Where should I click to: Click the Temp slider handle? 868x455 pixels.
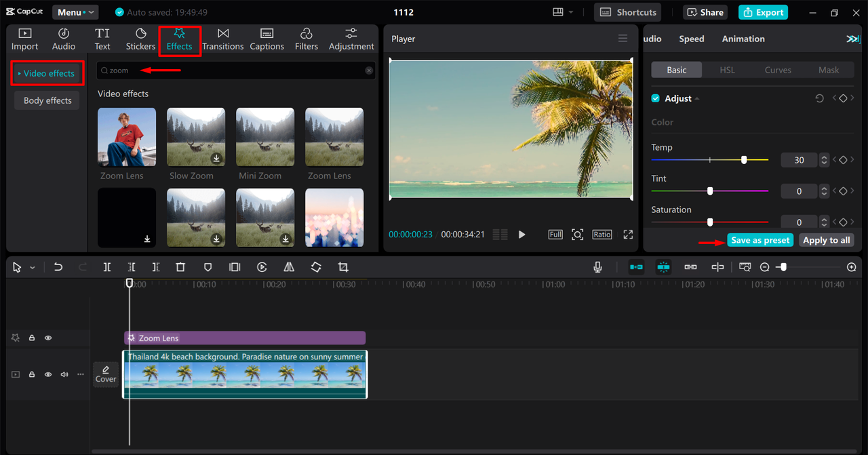click(x=744, y=160)
